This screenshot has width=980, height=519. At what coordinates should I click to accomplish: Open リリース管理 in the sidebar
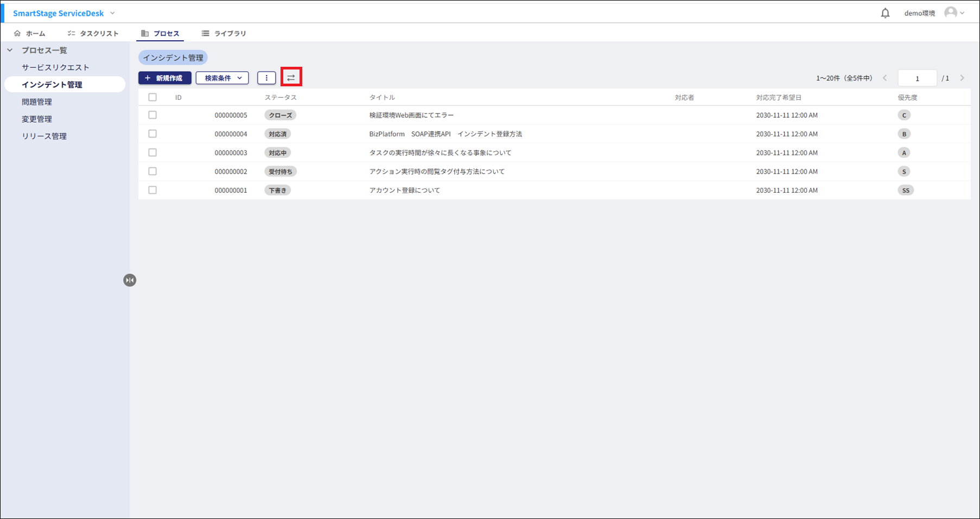(44, 136)
